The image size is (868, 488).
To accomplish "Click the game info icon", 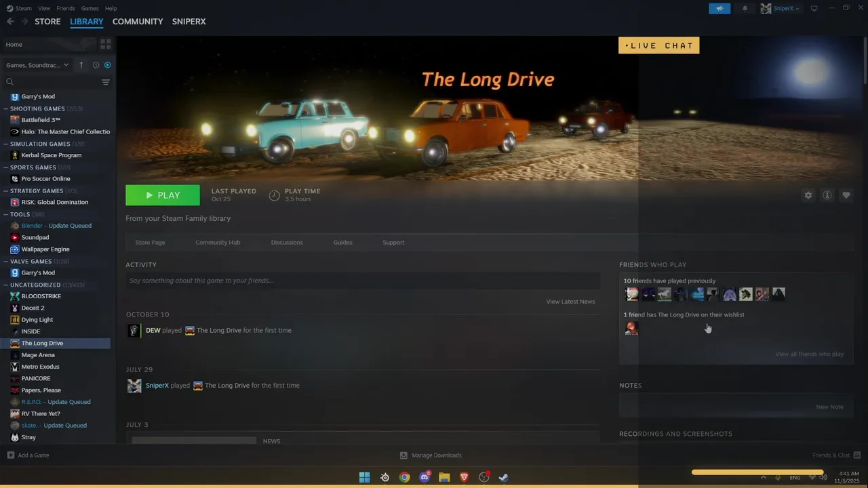I will pyautogui.click(x=827, y=195).
